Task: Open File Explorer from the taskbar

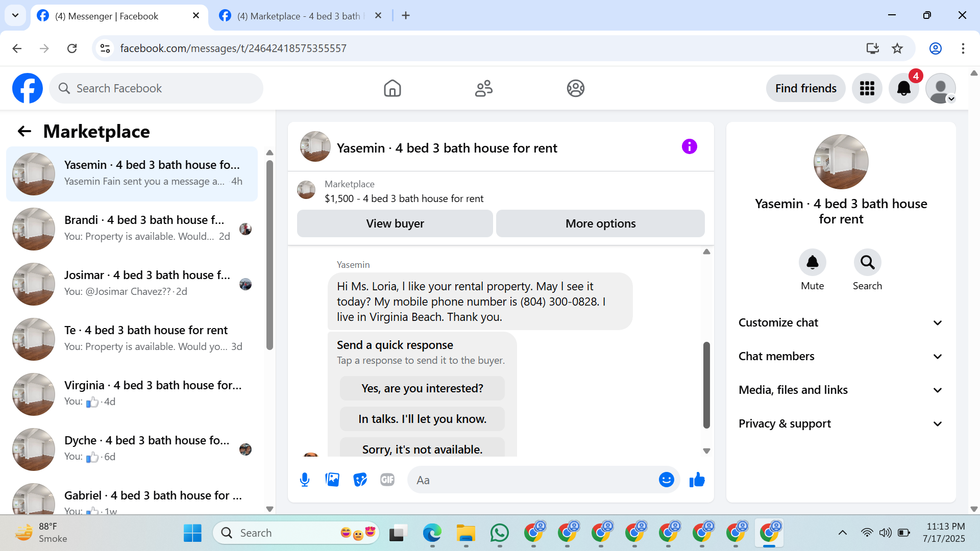Action: 465,533
